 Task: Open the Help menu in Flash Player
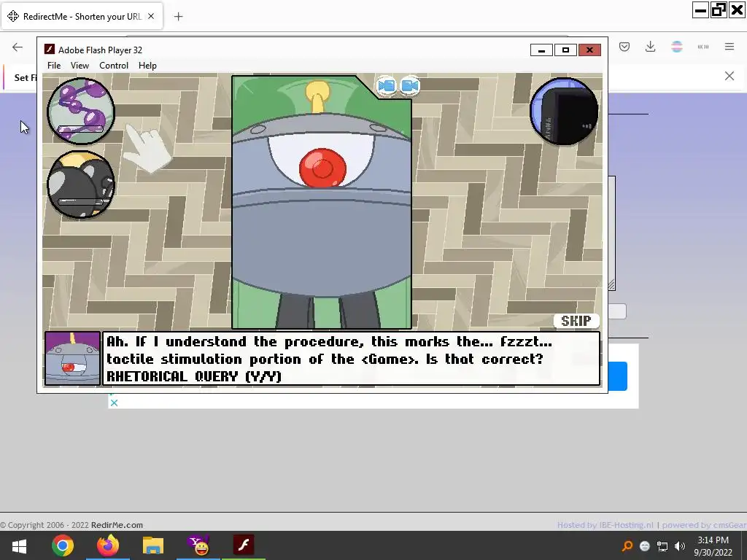pos(147,65)
